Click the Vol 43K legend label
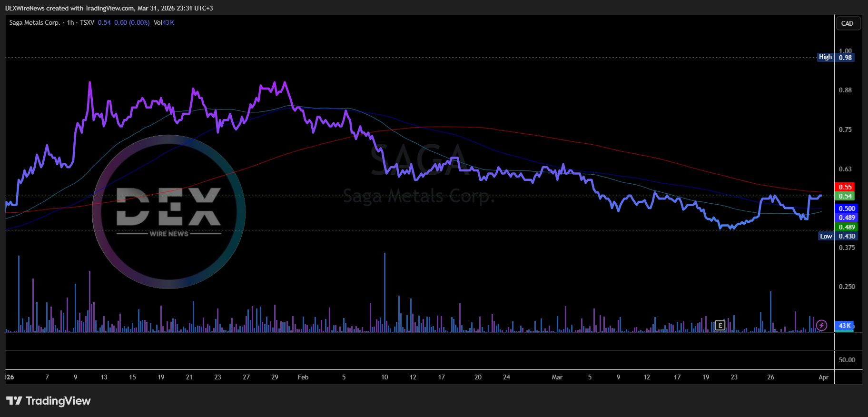The width and height of the screenshot is (868, 417). point(164,22)
